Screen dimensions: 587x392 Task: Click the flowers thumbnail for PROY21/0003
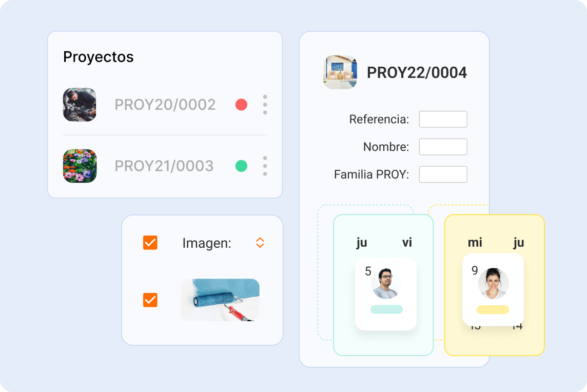(80, 166)
